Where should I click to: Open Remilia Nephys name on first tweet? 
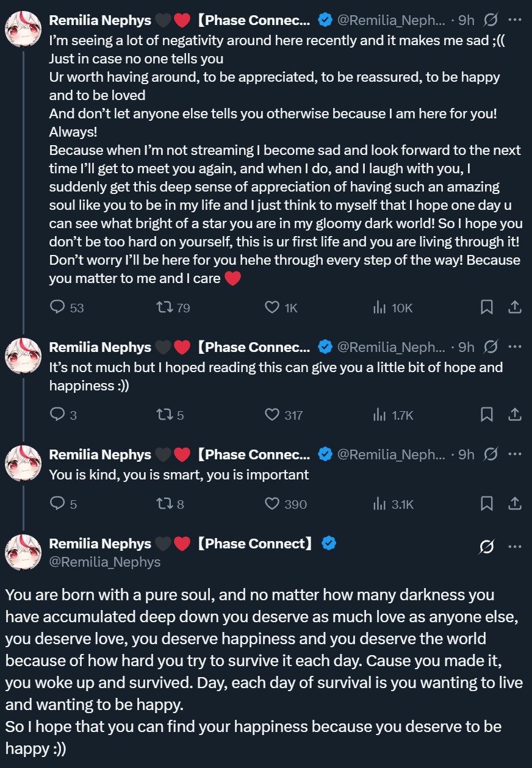point(100,20)
